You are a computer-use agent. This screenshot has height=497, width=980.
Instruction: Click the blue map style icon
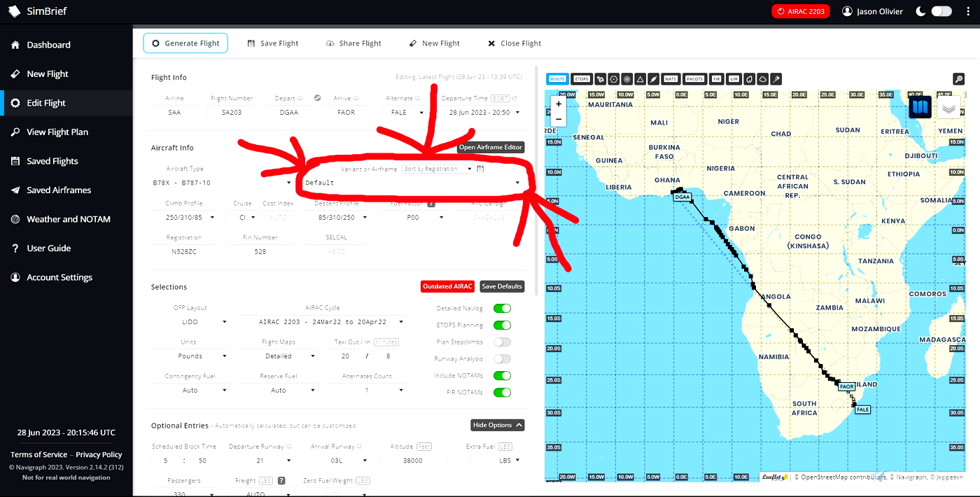point(920,107)
